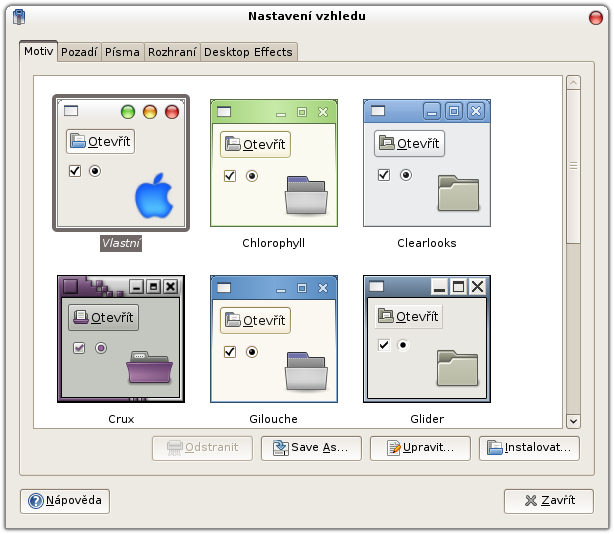The image size is (614, 534).
Task: Click the scrollbar down arrow
Action: coord(573,422)
